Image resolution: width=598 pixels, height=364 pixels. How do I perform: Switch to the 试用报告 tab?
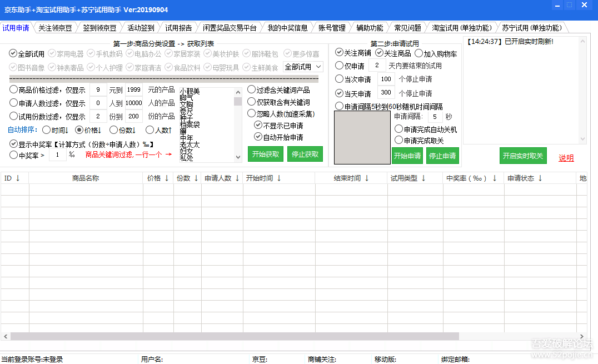pyautogui.click(x=178, y=28)
